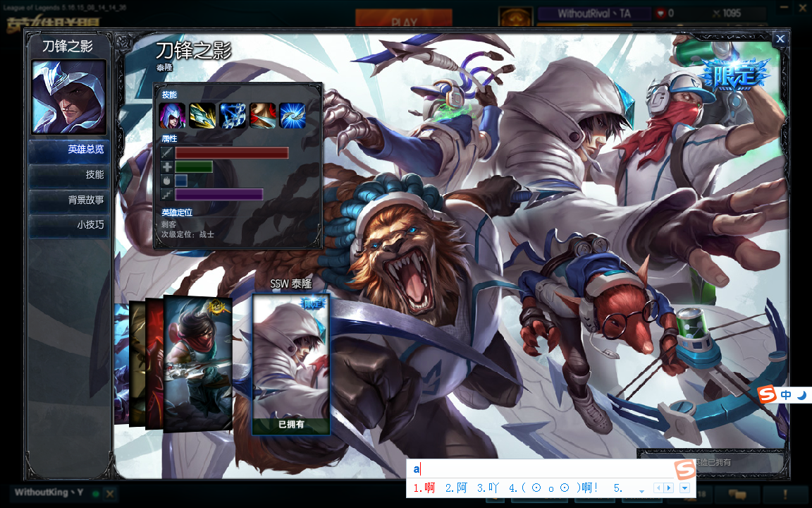Toggle the 中 Chinese/English input mode
812x508 pixels.
786,395
